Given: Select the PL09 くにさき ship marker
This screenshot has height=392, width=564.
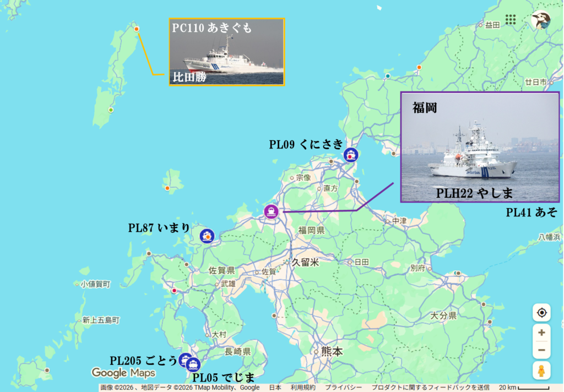Looking at the screenshot, I should pyautogui.click(x=351, y=155).
